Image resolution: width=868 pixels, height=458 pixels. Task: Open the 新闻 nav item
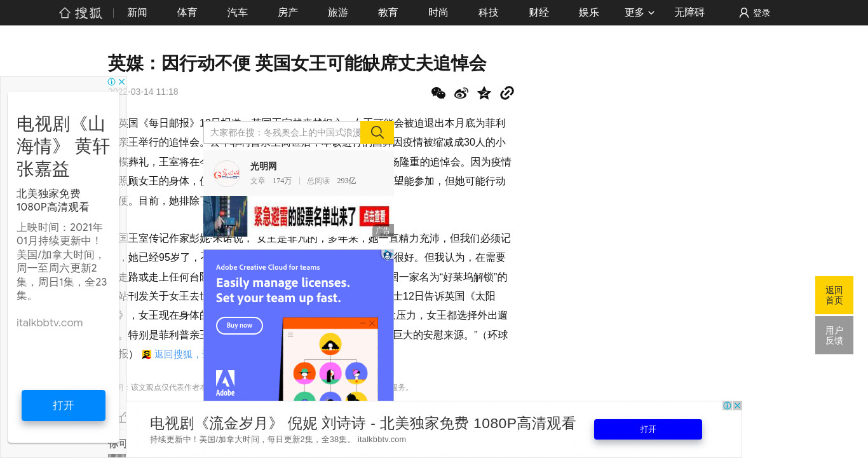point(137,13)
